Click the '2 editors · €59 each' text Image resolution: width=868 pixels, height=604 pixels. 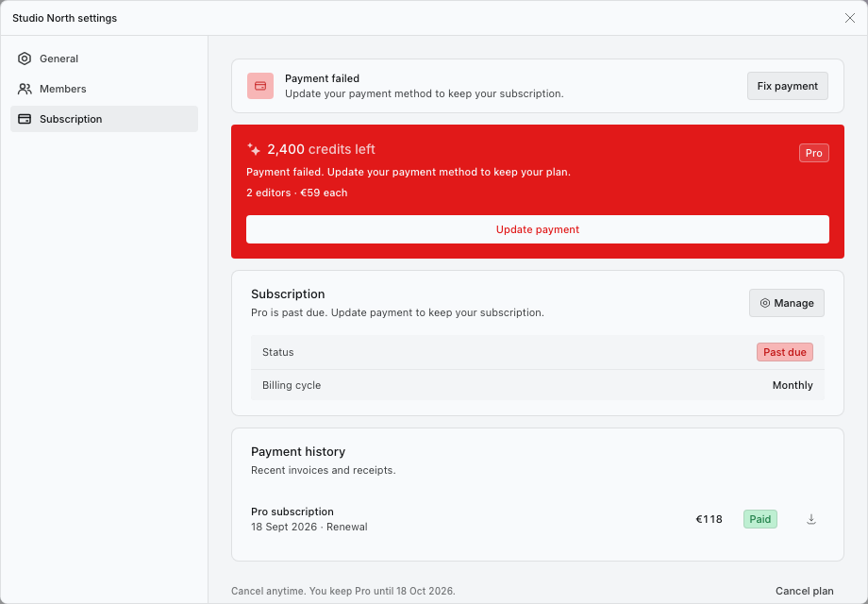(296, 193)
